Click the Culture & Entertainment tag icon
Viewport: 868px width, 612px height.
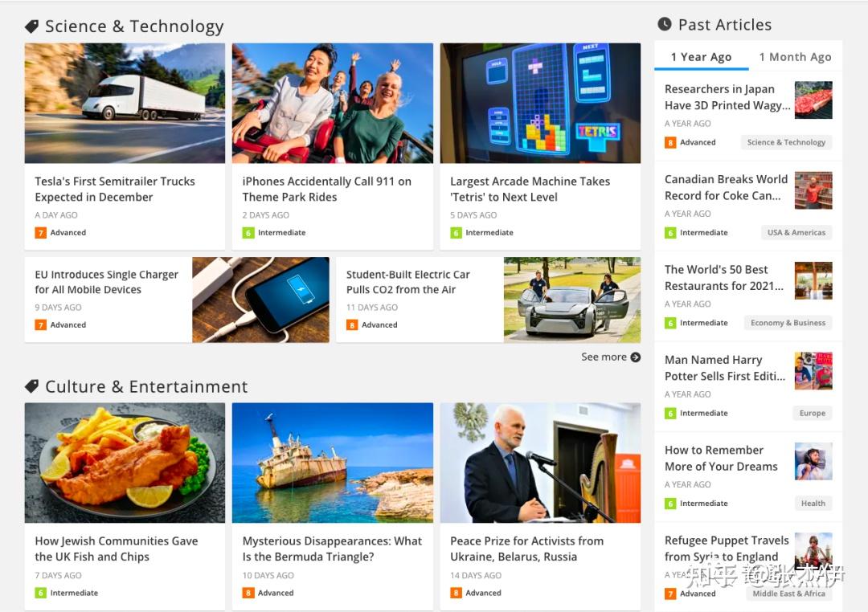point(32,386)
